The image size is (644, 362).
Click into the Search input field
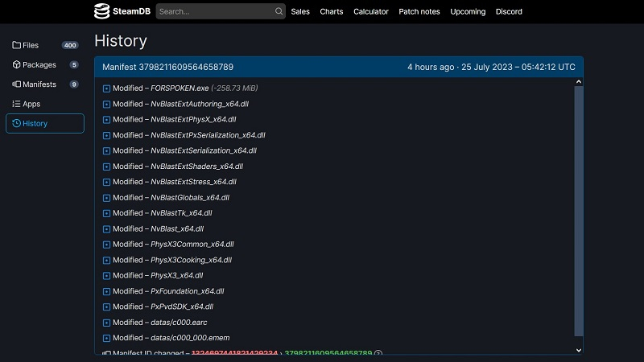point(213,11)
